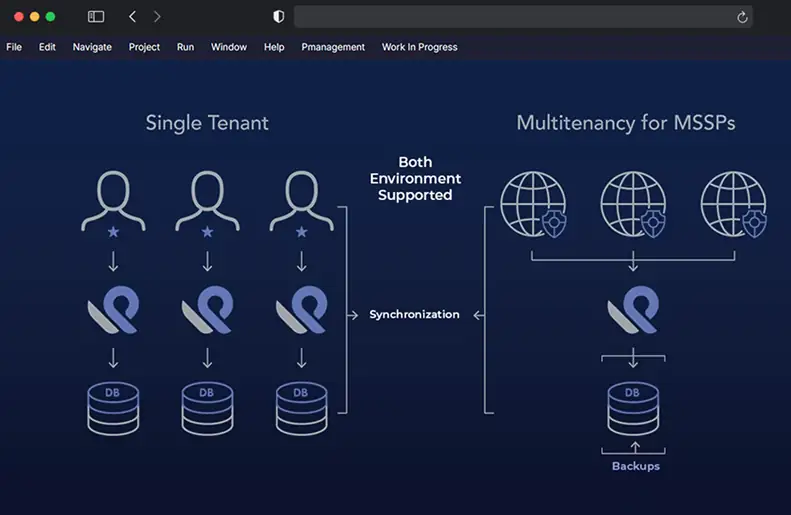Click the logo under the middle user

click(207, 310)
